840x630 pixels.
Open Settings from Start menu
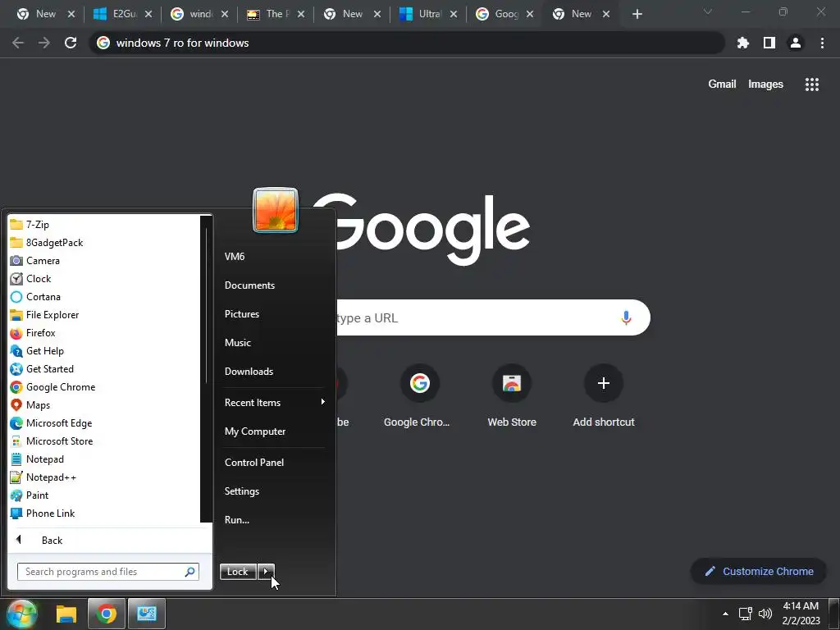coord(242,491)
